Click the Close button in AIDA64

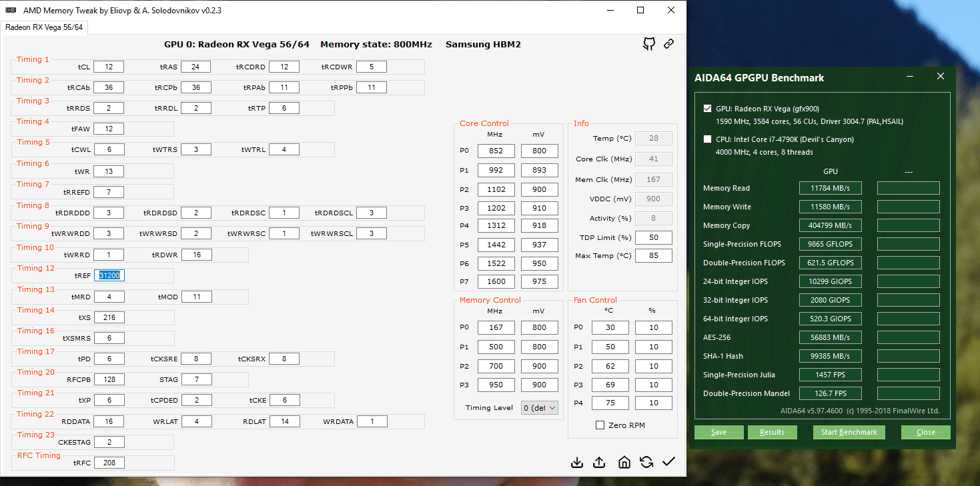tap(925, 432)
